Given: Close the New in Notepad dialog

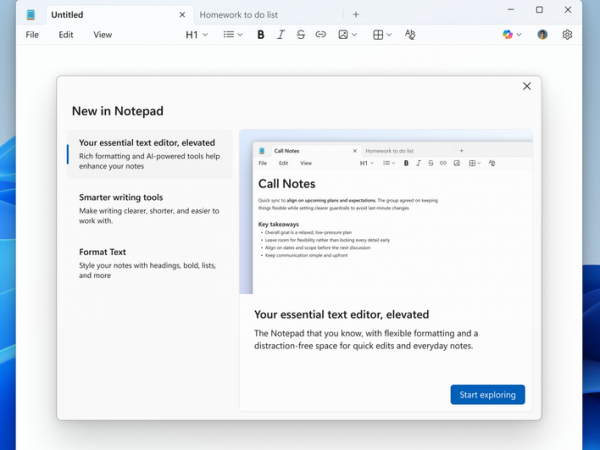Looking at the screenshot, I should [x=527, y=86].
